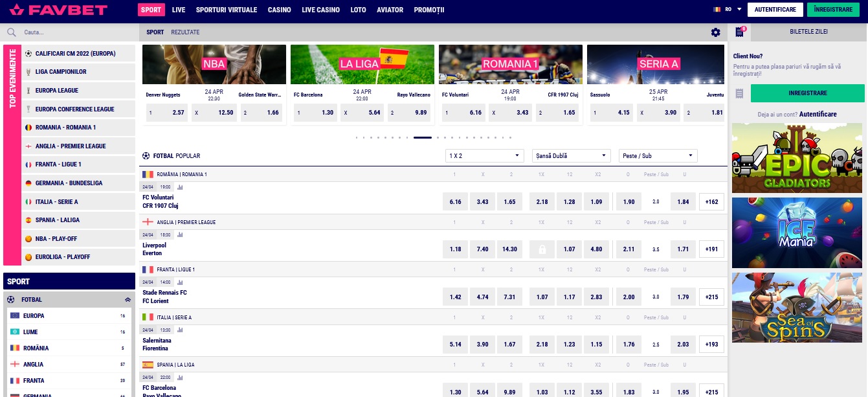Click the Spain flag in La Liga header
The height and width of the screenshot is (397, 868).
pyautogui.click(x=148, y=365)
